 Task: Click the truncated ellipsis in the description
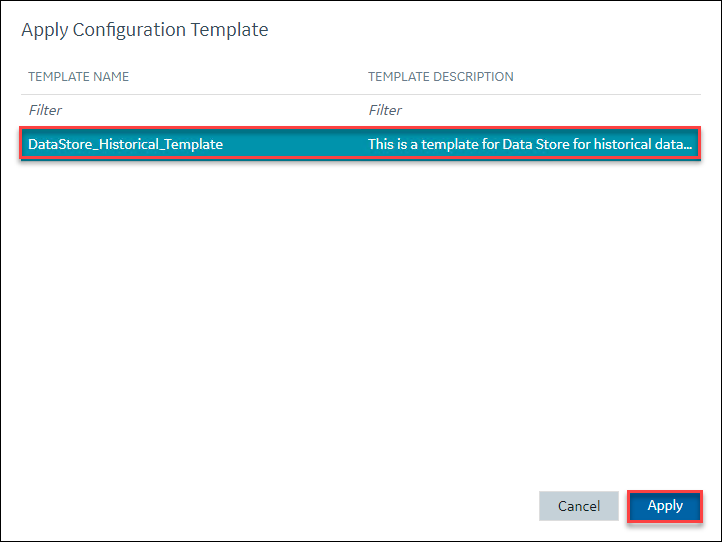pyautogui.click(x=688, y=146)
